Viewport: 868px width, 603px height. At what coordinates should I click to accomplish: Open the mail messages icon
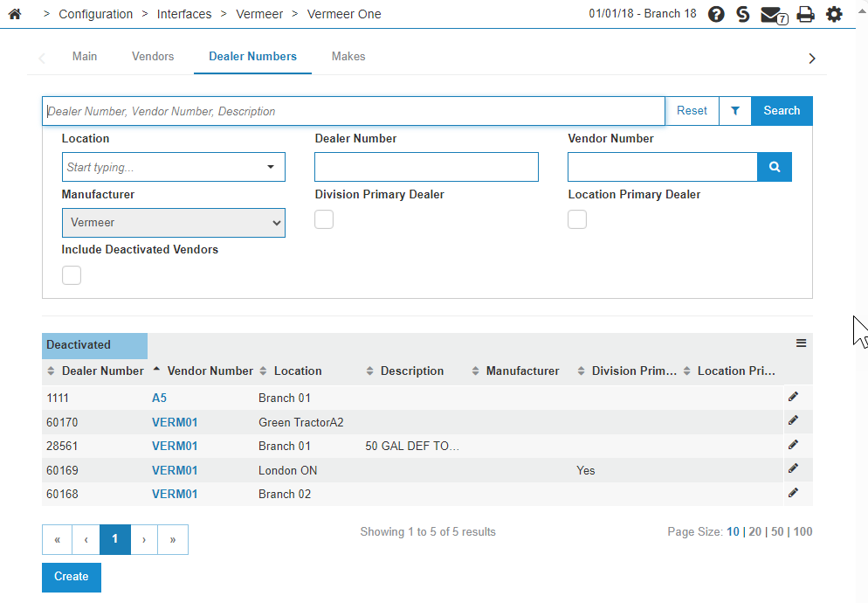774,15
